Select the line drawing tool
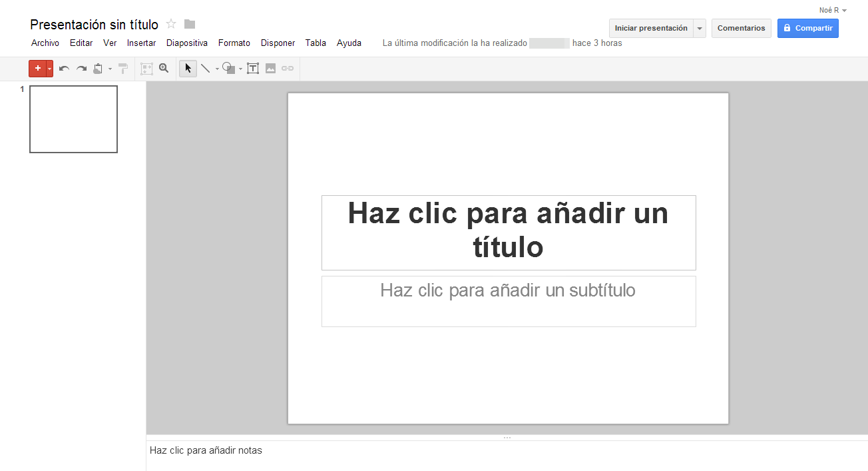 pyautogui.click(x=206, y=69)
